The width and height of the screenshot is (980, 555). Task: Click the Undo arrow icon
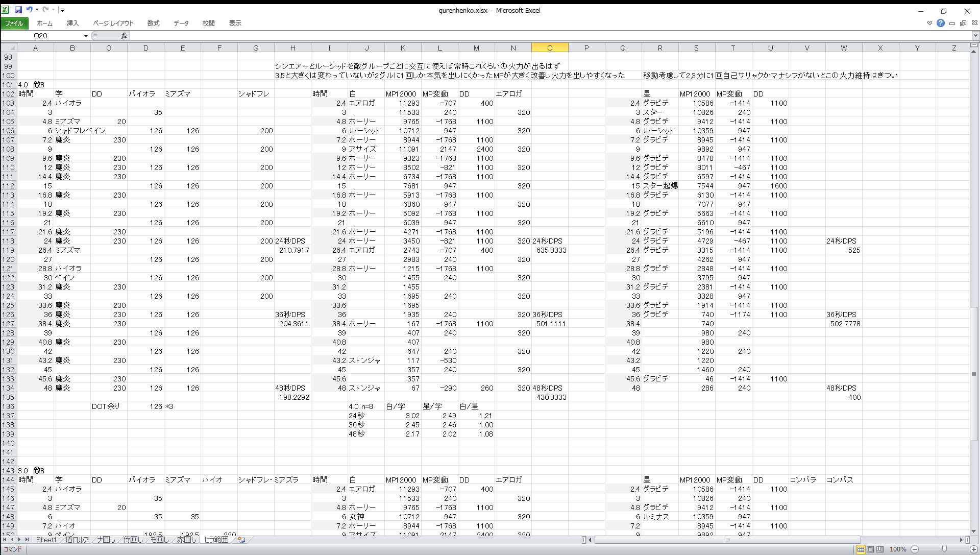click(x=30, y=10)
